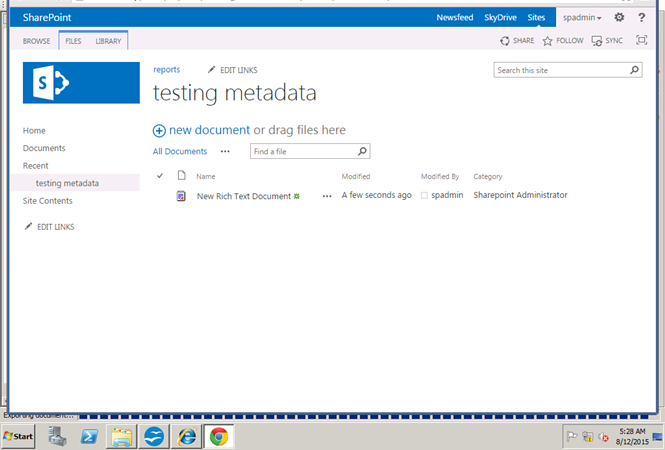665x450 pixels.
Task: Open the views ellipsis next to All Documents
Action: pyautogui.click(x=225, y=151)
